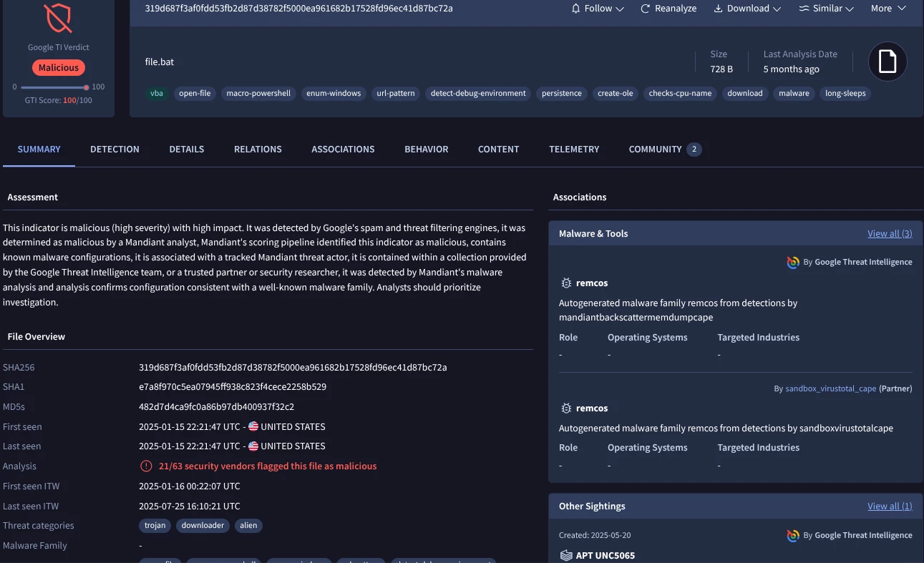
Task: Click Google Threat Intelligence logo in Other Sightings
Action: (793, 535)
